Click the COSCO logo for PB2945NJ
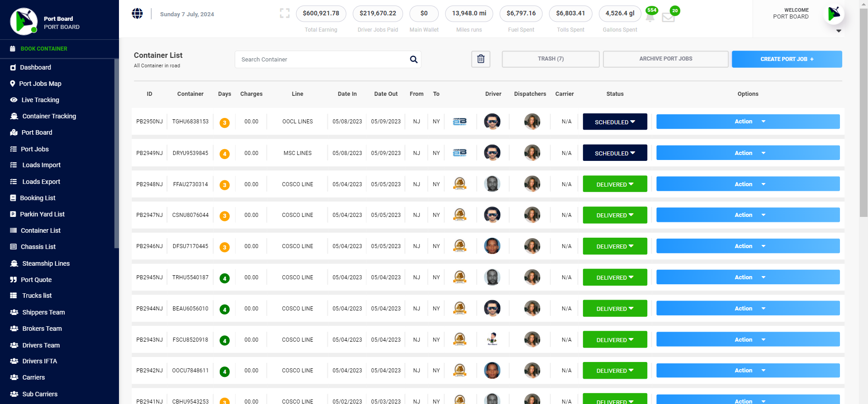Viewport: 868px width, 404px height. coord(460,277)
